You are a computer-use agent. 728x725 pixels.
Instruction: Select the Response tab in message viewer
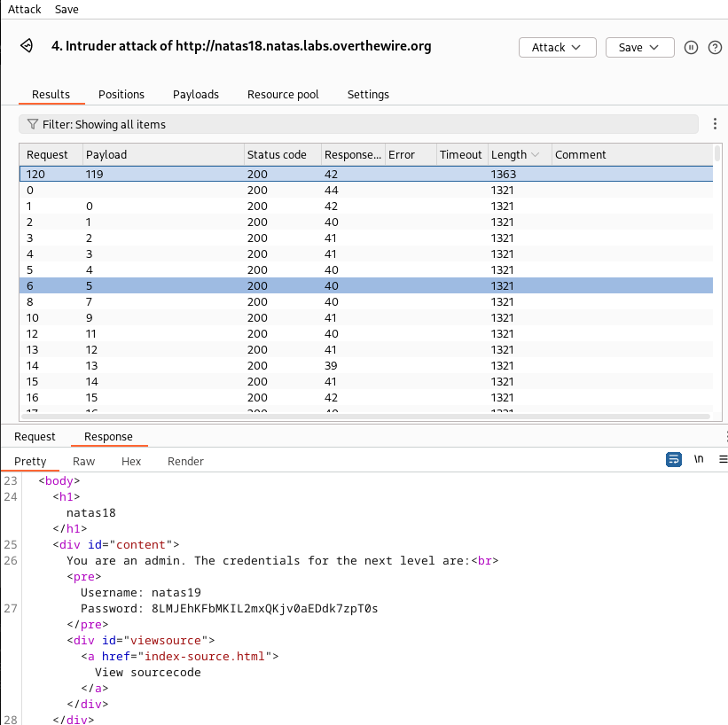(109, 436)
